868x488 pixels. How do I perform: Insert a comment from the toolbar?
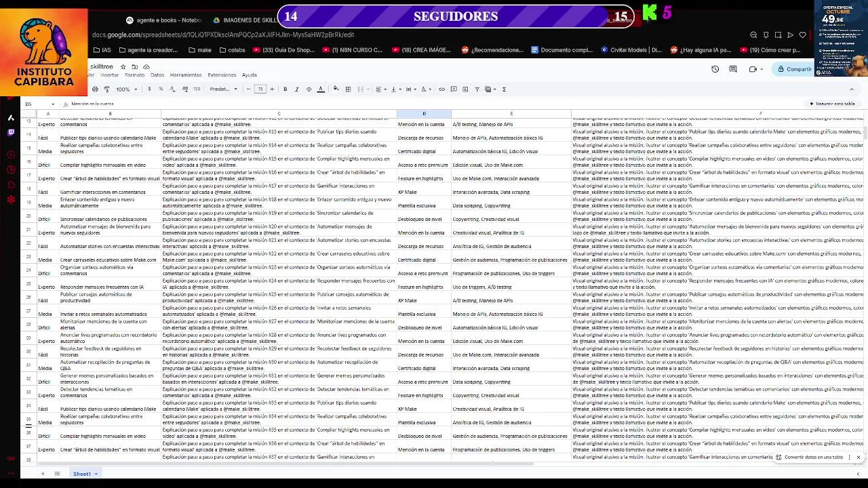click(454, 89)
